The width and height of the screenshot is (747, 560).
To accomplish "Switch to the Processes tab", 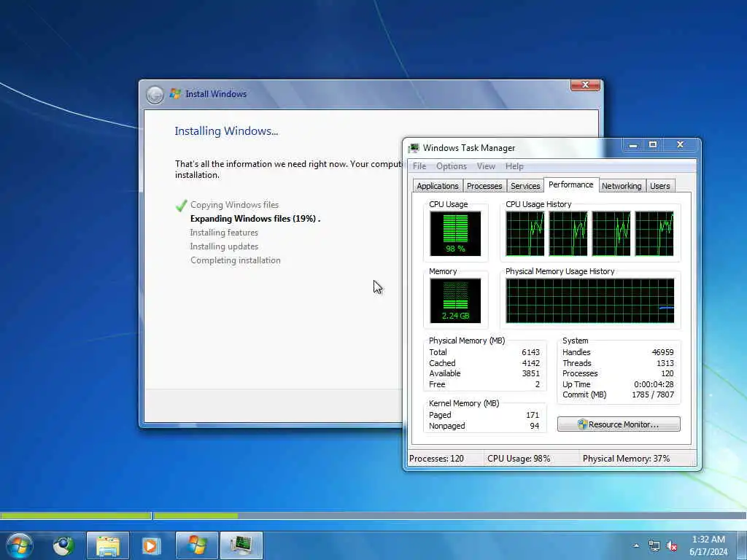I will pos(484,186).
